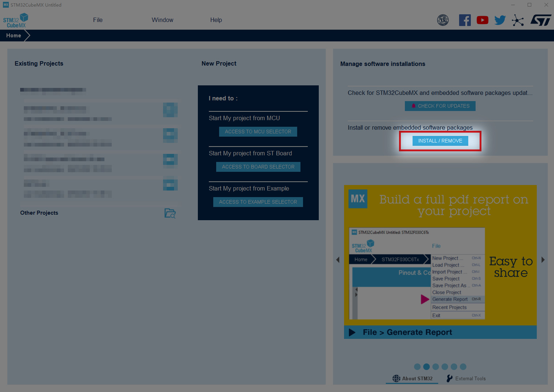Click 'Install or remove embedded software packages' text
Image resolution: width=554 pixels, height=392 pixels.
[410, 127]
